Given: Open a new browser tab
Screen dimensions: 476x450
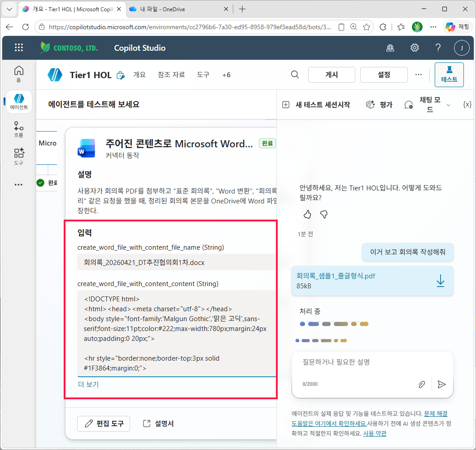Looking at the screenshot, I should coord(242,9).
